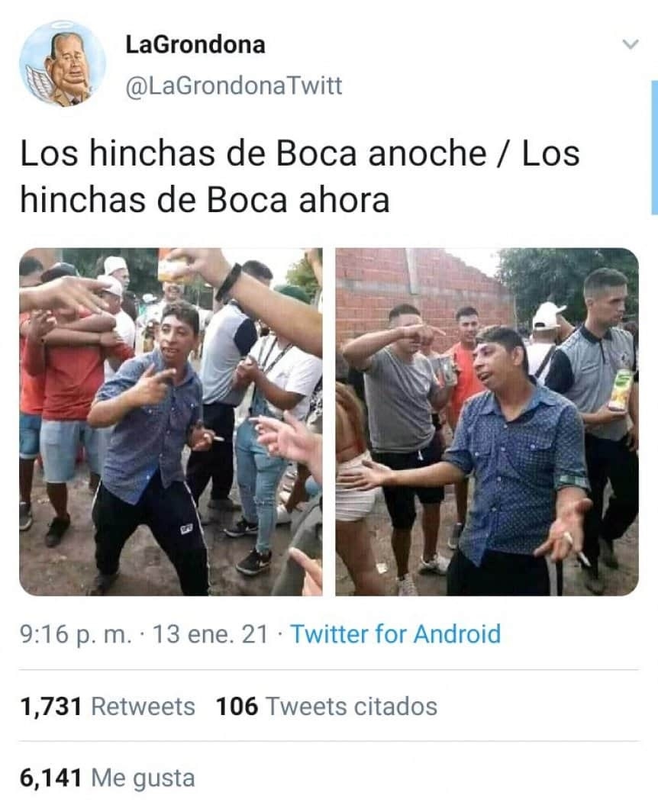
Task: Select the tweet text about hinchas de Boca
Action: [299, 176]
